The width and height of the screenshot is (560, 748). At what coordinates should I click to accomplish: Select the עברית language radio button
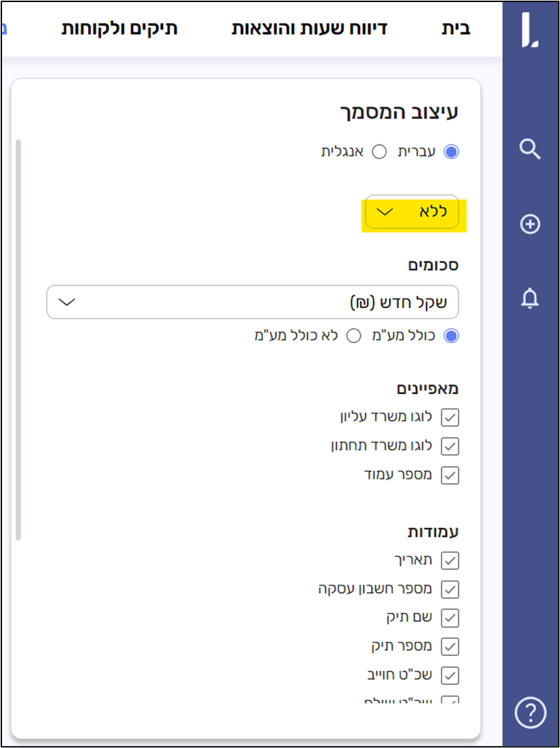point(451,152)
